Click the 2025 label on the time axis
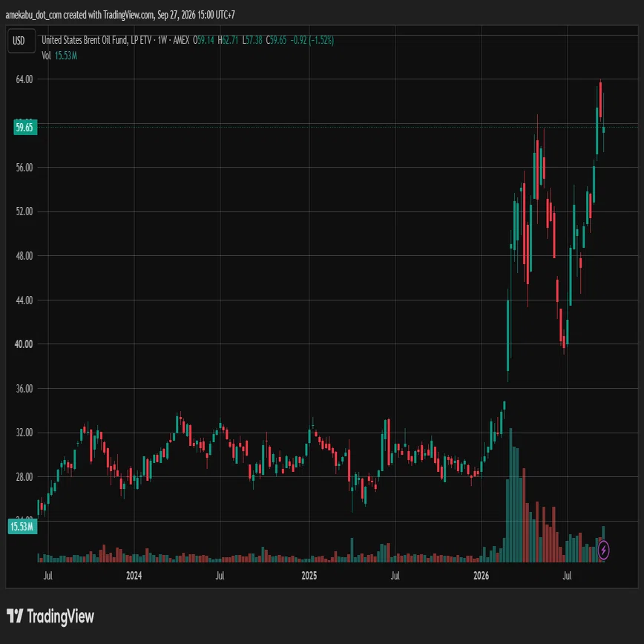This screenshot has width=644, height=644. pos(309,576)
